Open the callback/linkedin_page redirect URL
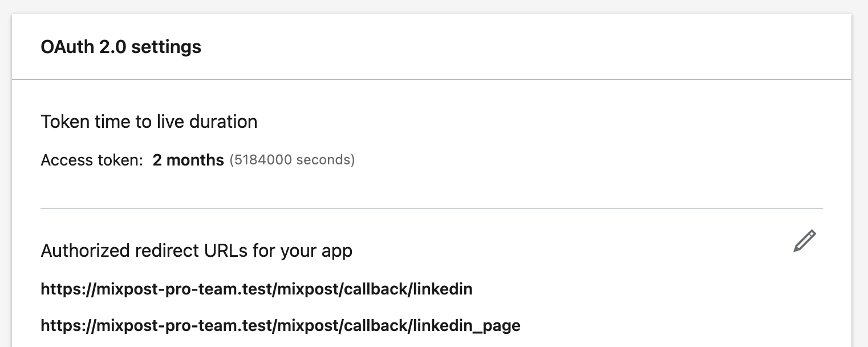This screenshot has height=347, width=868. click(281, 326)
